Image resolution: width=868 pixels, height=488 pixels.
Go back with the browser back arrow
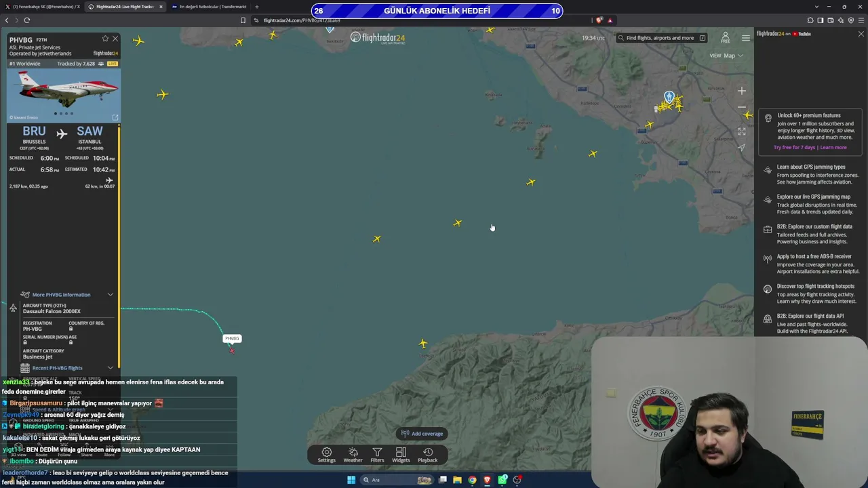tap(7, 20)
